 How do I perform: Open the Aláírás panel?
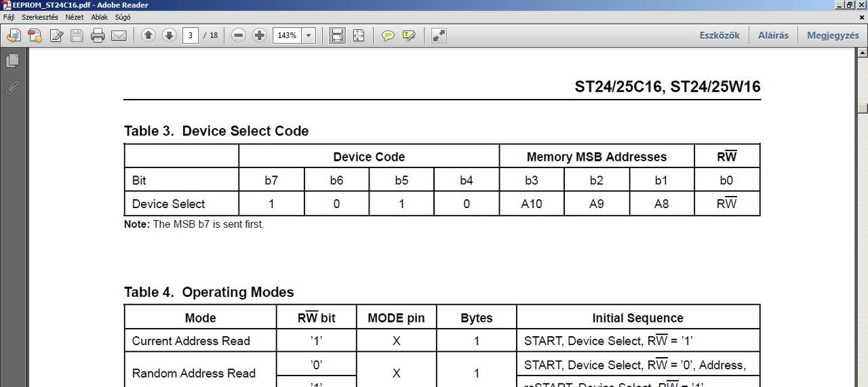[x=773, y=35]
